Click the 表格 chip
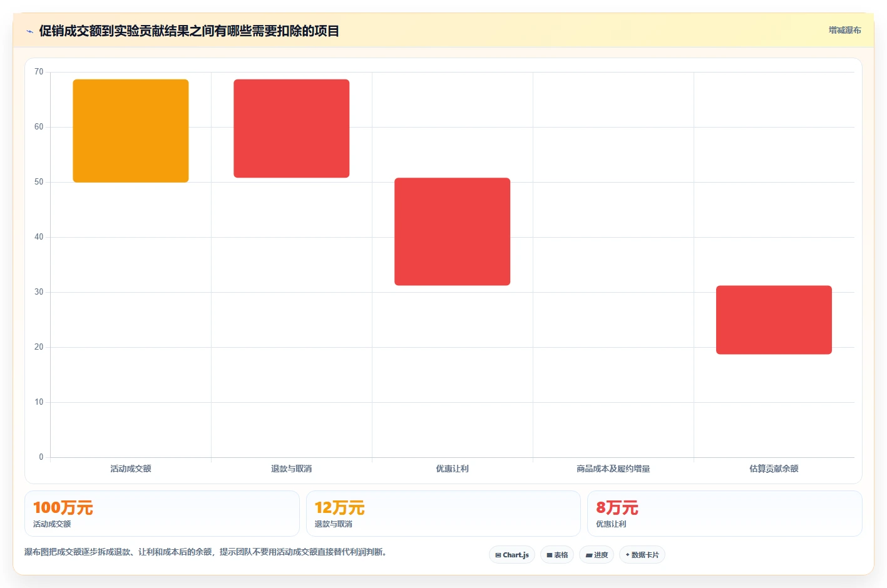Viewport: 887px width, 588px height. pyautogui.click(x=557, y=555)
